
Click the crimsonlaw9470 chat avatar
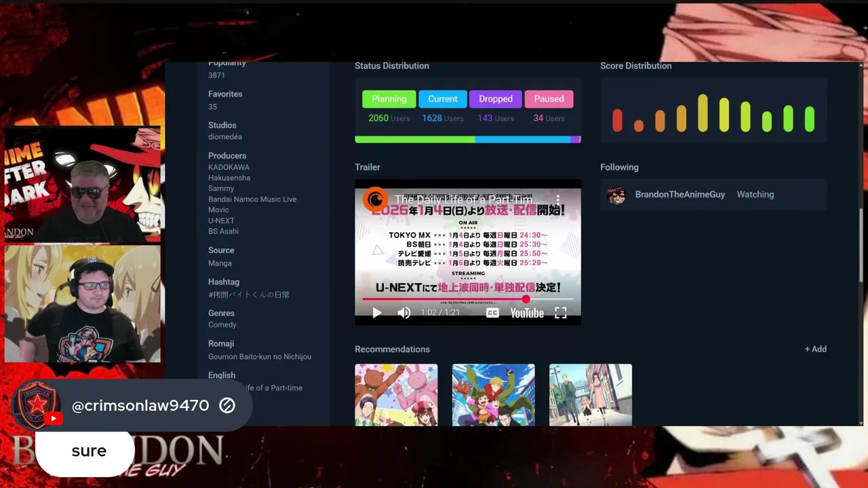click(x=37, y=405)
